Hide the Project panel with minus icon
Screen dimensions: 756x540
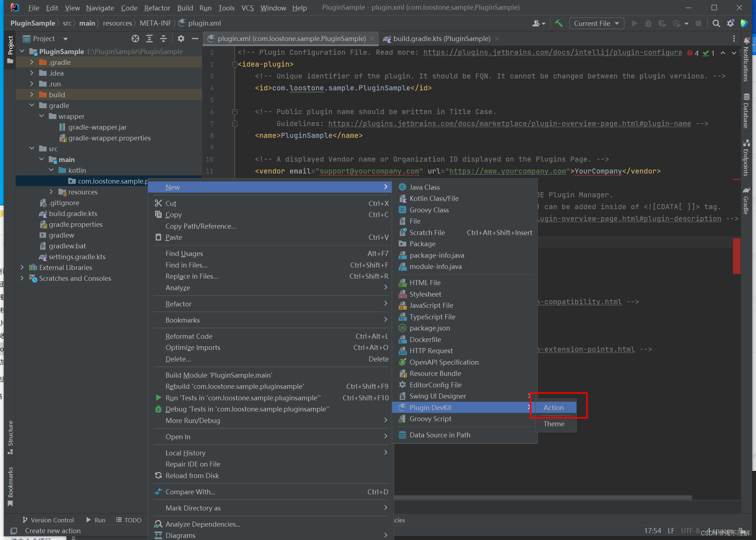[195, 39]
